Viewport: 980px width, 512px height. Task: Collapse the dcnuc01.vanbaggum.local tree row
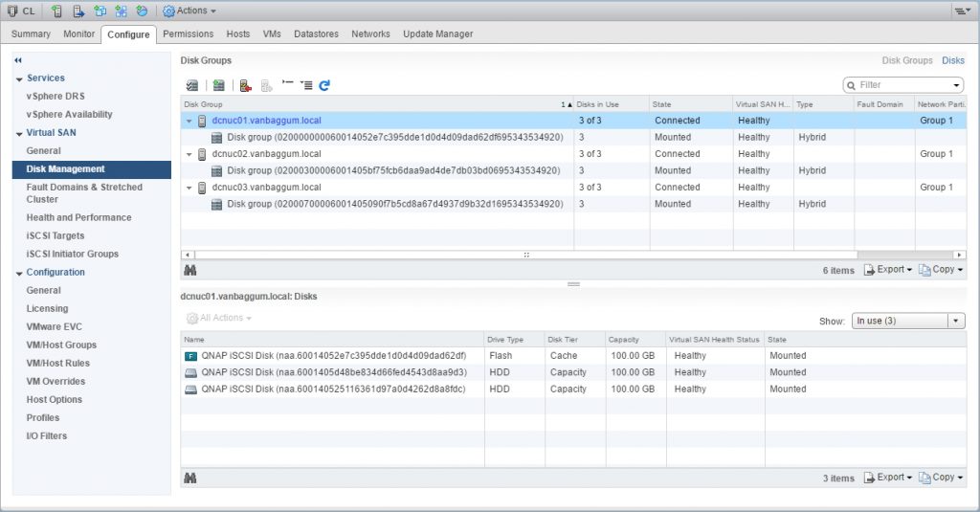tap(189, 122)
